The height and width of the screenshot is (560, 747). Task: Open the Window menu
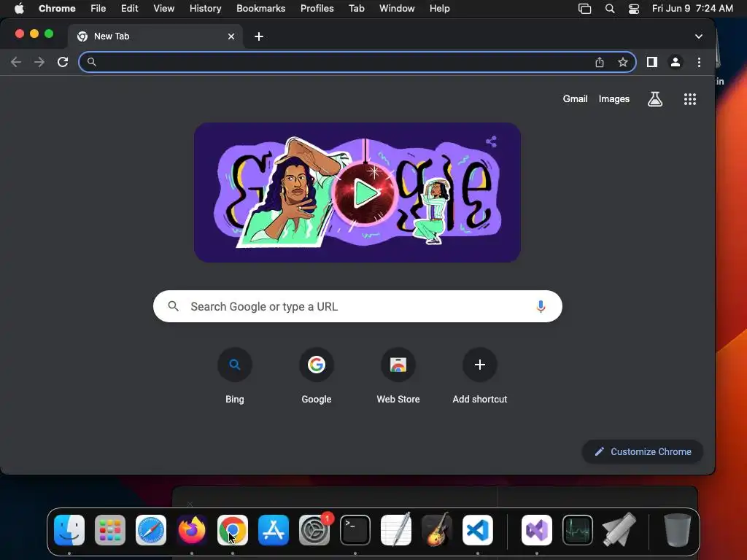[397, 9]
